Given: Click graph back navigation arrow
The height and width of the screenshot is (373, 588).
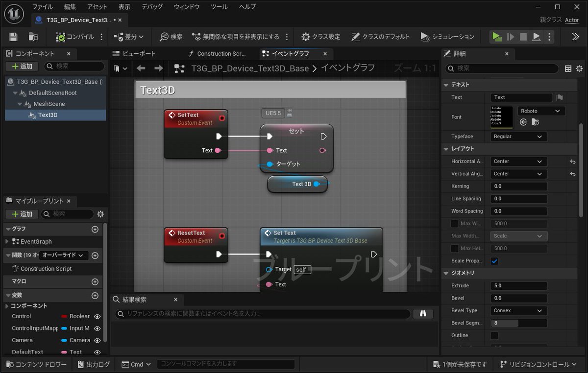Looking at the screenshot, I should (141, 69).
